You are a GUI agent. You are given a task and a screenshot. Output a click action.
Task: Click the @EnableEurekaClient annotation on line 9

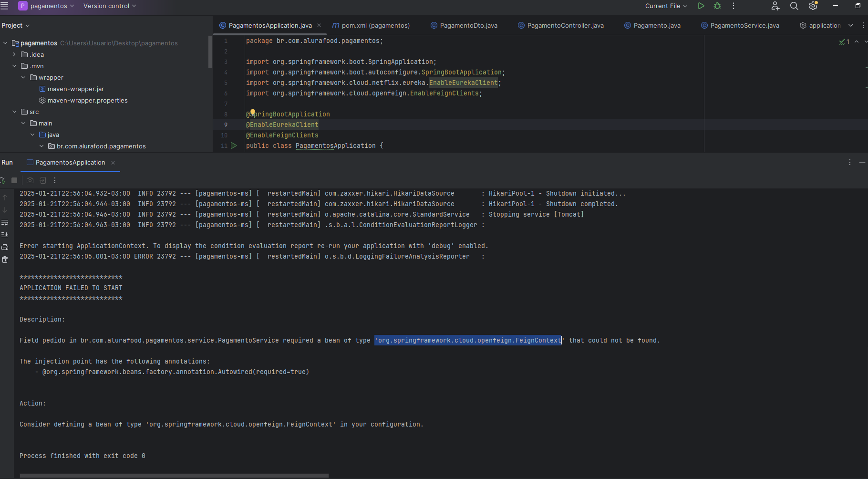pos(282,125)
